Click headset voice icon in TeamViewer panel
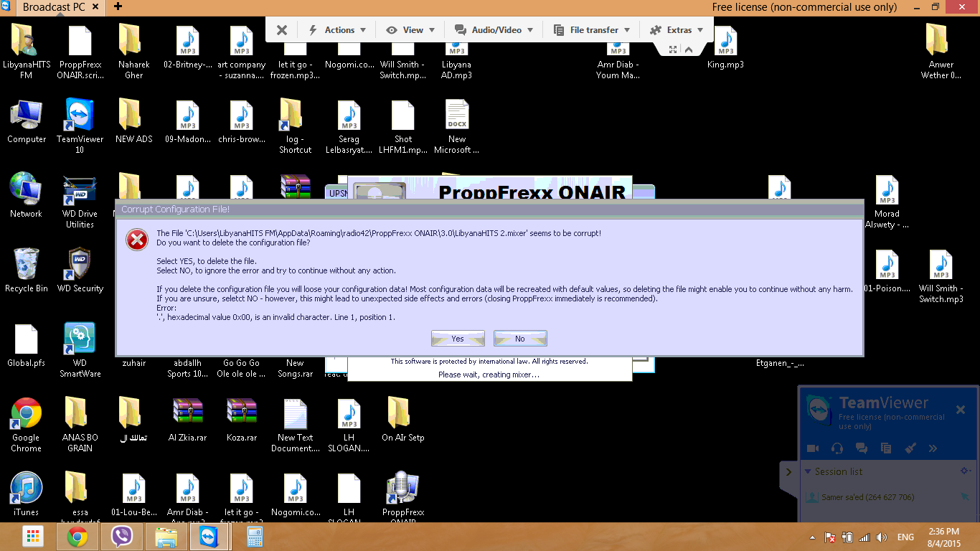The height and width of the screenshot is (551, 980). 837,448
